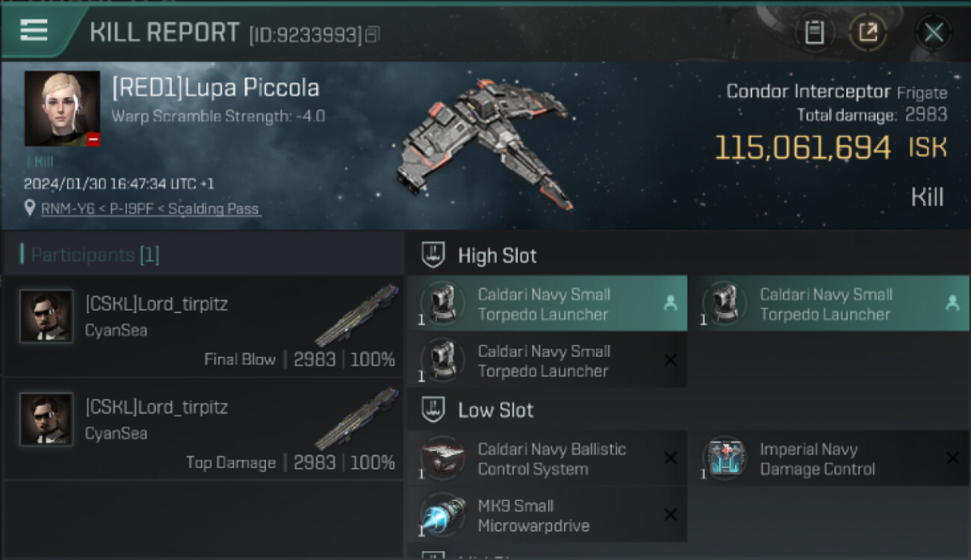The height and width of the screenshot is (560, 971).
Task: Open the RNM-Y6 Scalding Pass location link
Action: [150, 209]
